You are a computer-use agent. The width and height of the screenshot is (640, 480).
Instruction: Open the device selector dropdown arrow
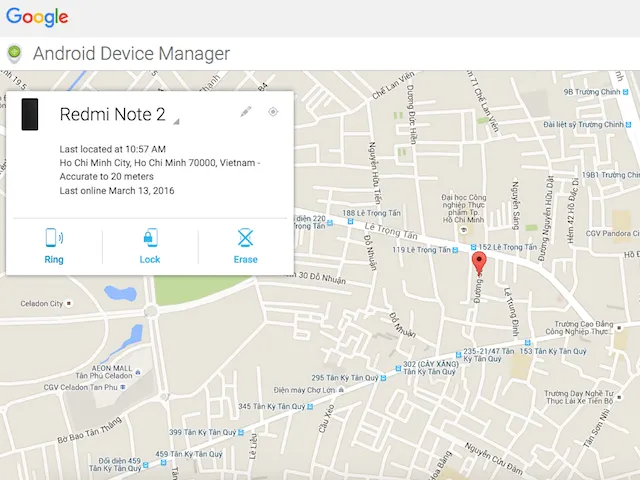point(176,122)
